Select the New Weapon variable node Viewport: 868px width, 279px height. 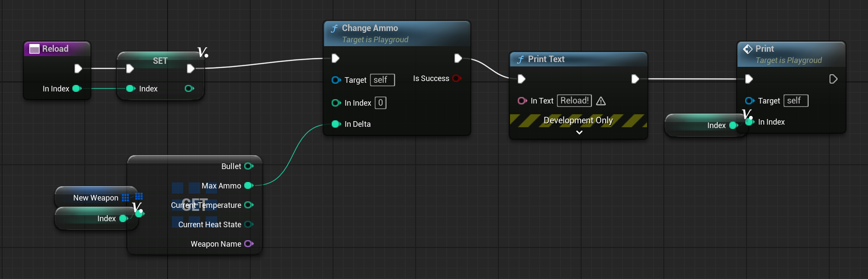tap(96, 197)
